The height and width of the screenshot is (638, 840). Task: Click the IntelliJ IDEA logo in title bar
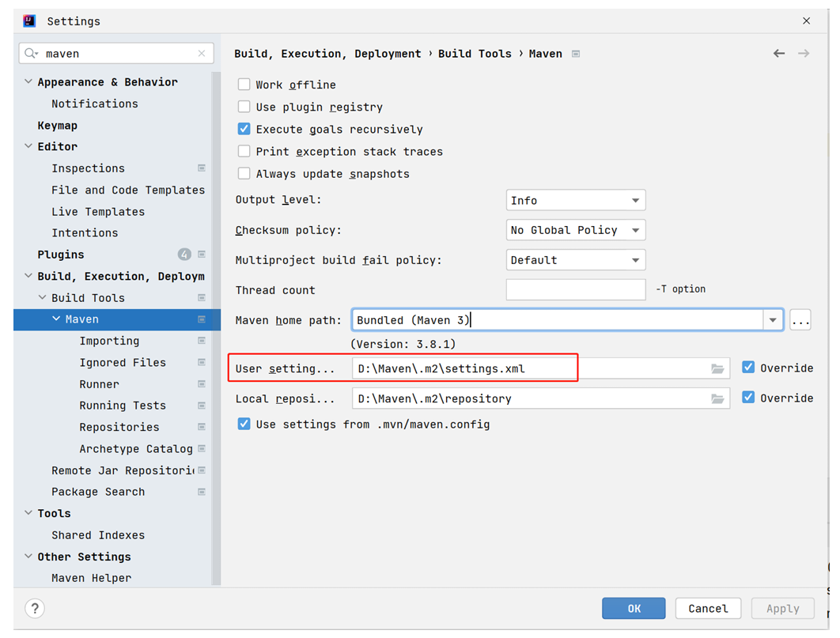tap(29, 21)
